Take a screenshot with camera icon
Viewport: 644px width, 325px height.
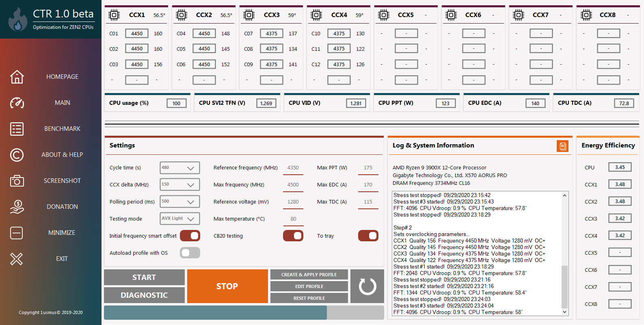tap(17, 181)
